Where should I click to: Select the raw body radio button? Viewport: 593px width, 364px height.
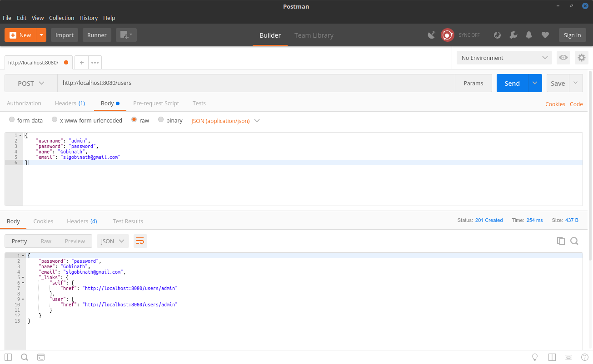coord(134,120)
